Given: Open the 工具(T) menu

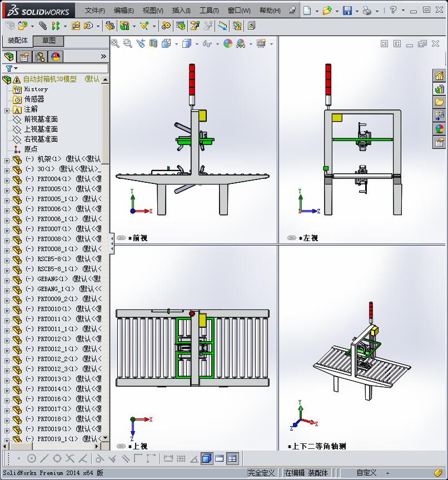Looking at the screenshot, I should click(209, 11).
